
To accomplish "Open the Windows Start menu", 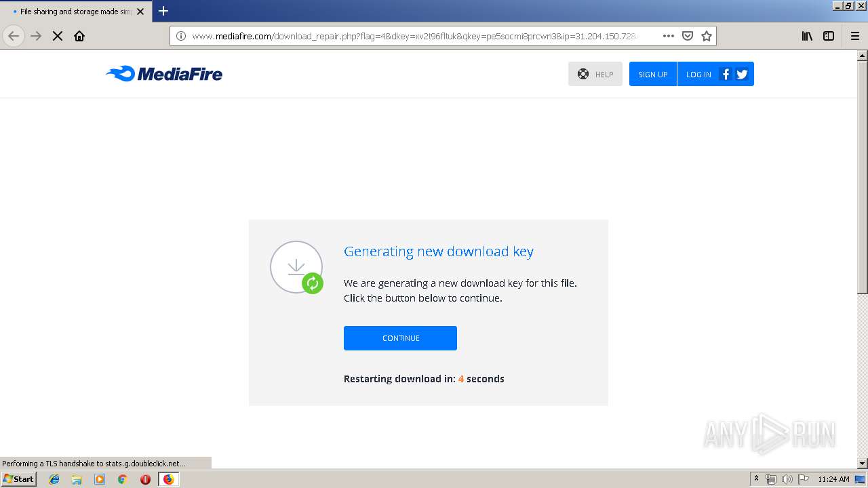I will click(18, 479).
